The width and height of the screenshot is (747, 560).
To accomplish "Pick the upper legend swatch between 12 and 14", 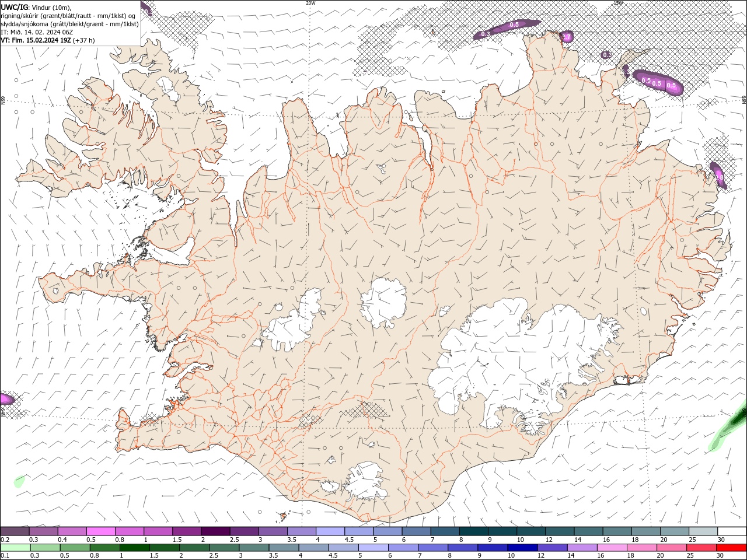I will pos(560,531).
